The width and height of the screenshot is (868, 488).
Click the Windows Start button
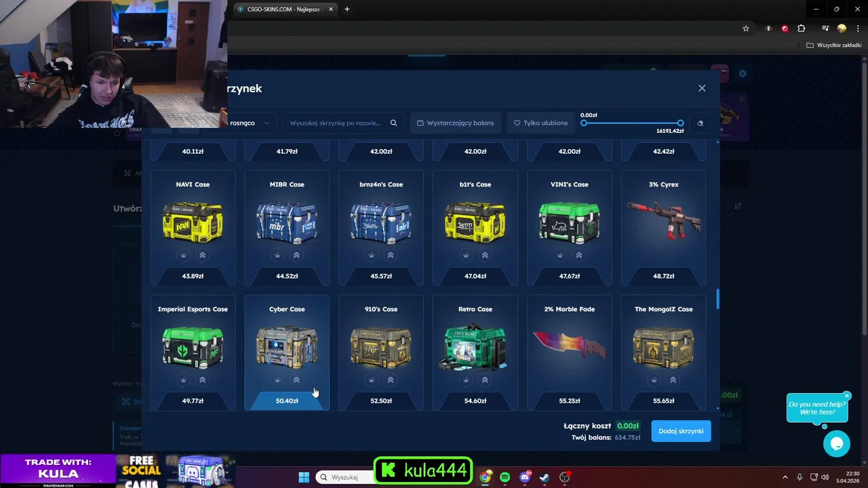coord(304,477)
